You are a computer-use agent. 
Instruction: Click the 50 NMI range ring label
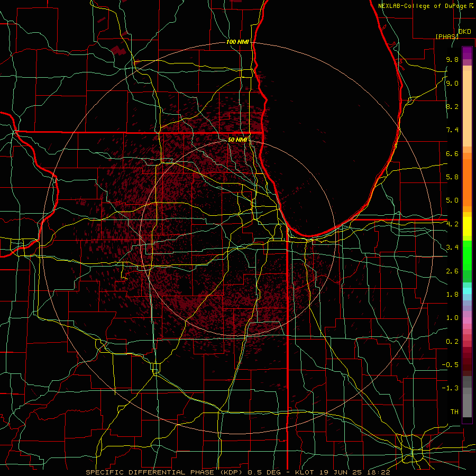point(237,140)
